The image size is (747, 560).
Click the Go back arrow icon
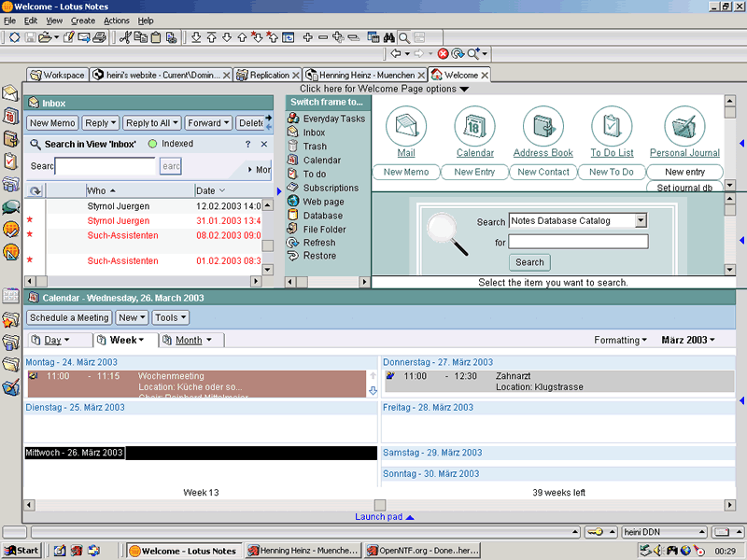tap(395, 53)
